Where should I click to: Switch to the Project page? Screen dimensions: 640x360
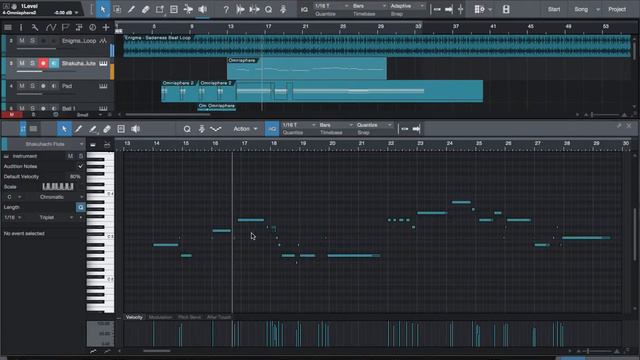[617, 9]
